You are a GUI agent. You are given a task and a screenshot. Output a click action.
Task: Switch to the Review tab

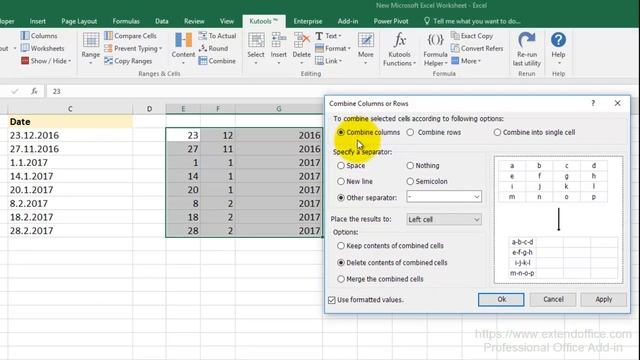tap(194, 21)
